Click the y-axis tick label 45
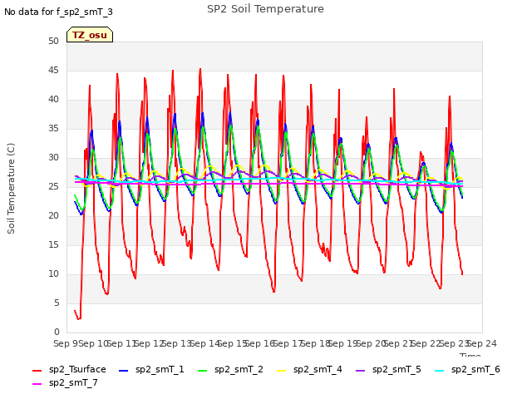This screenshot has width=532, height=399. (x=53, y=70)
